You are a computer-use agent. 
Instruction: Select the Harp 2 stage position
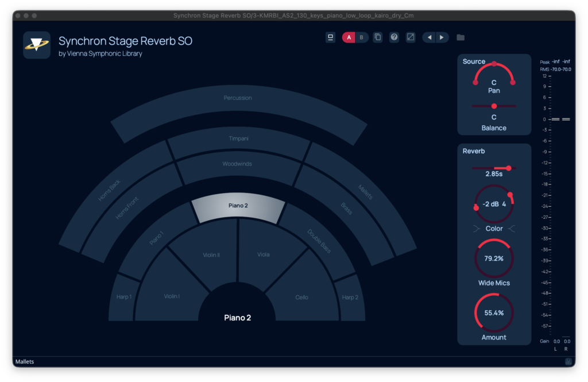click(350, 297)
